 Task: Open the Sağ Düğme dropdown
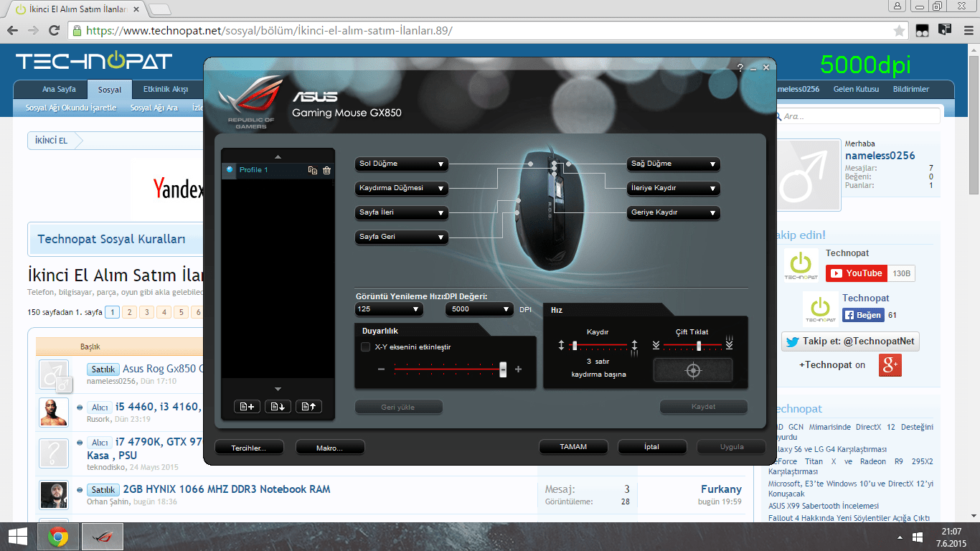coord(674,164)
